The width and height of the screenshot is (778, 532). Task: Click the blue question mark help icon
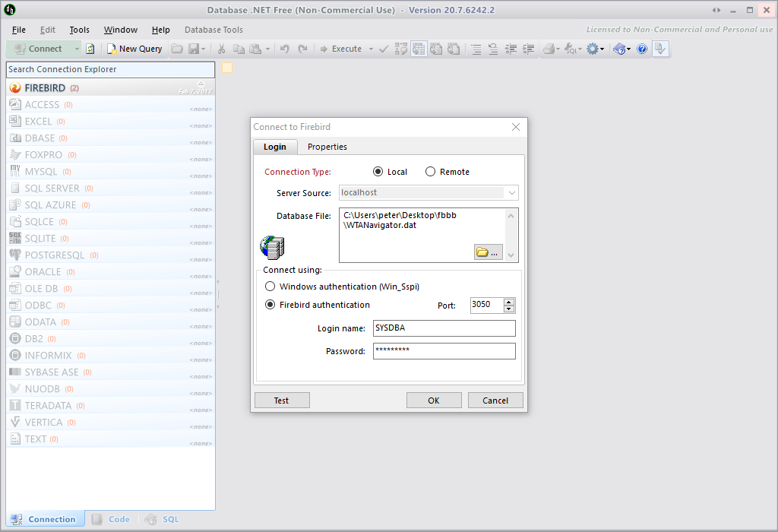tap(642, 49)
